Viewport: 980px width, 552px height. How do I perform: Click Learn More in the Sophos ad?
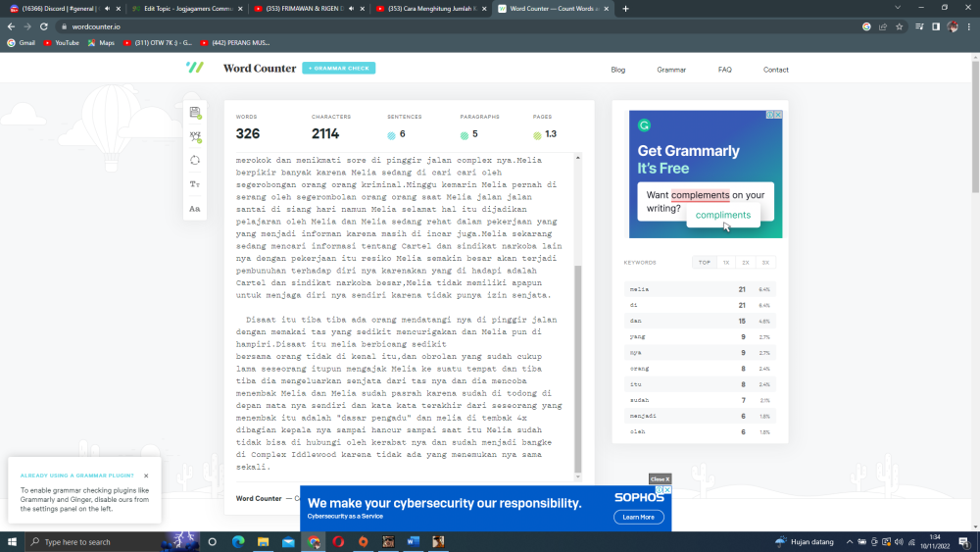point(639,517)
